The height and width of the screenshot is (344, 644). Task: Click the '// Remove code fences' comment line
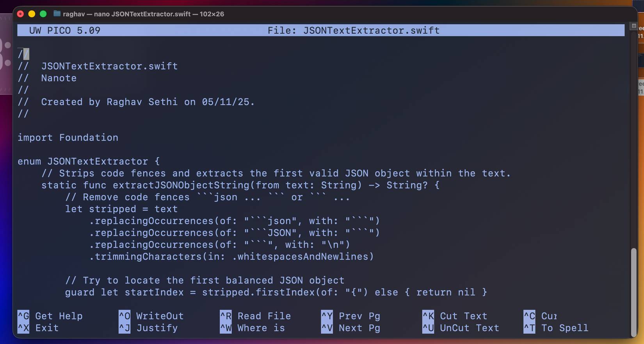tap(208, 197)
